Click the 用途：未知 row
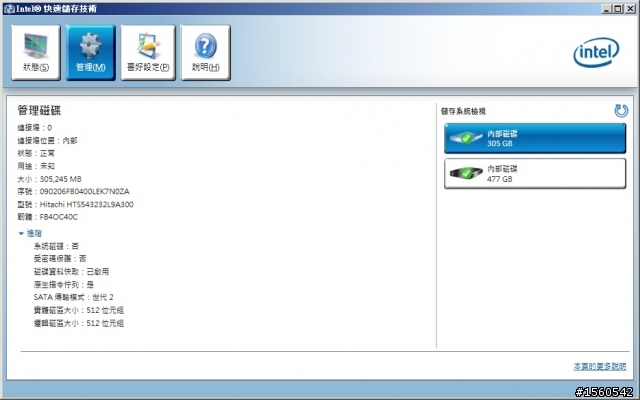The image size is (640, 400). pos(36,166)
